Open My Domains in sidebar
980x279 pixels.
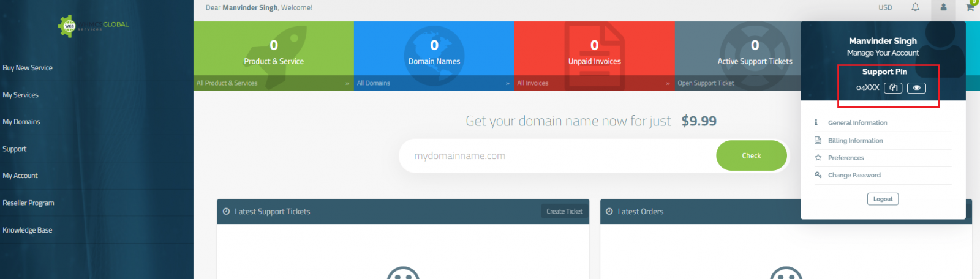21,122
